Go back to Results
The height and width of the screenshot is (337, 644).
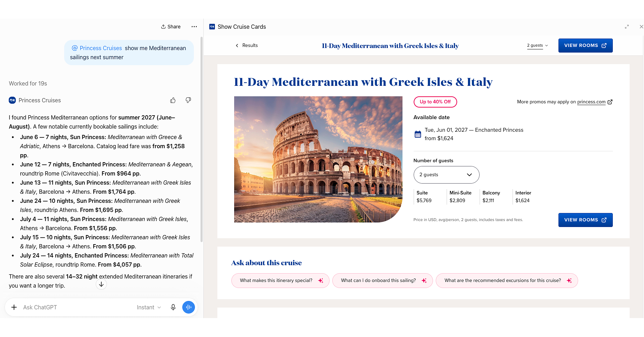click(246, 46)
